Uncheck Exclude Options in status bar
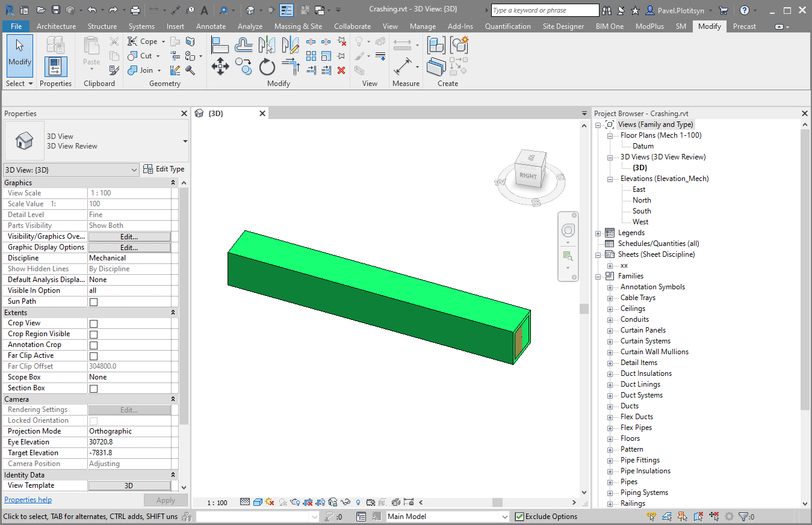The height and width of the screenshot is (525, 812). (x=519, y=517)
